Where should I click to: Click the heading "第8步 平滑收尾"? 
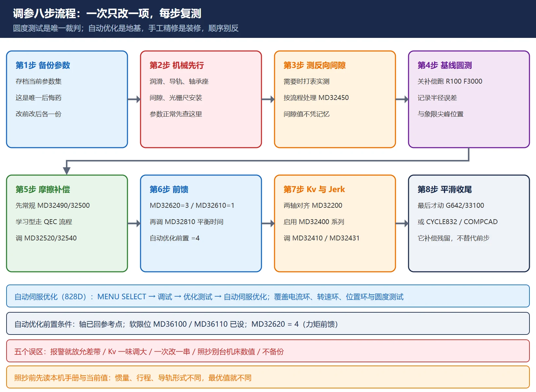click(x=445, y=189)
